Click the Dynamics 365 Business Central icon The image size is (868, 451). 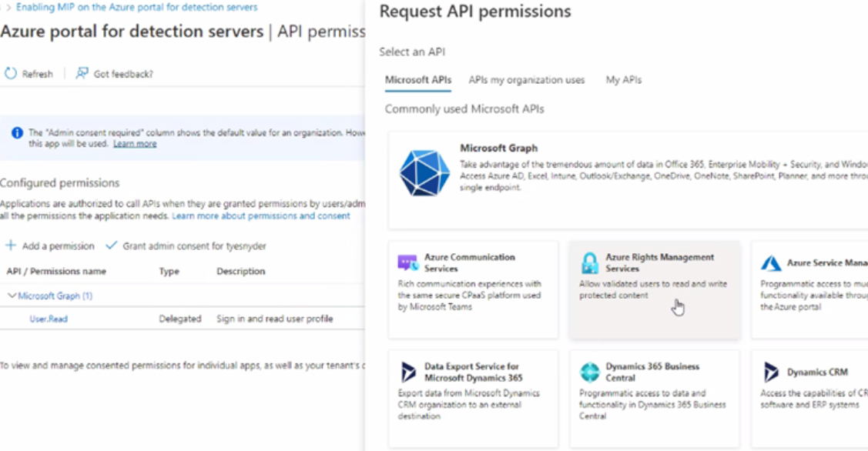click(x=589, y=372)
